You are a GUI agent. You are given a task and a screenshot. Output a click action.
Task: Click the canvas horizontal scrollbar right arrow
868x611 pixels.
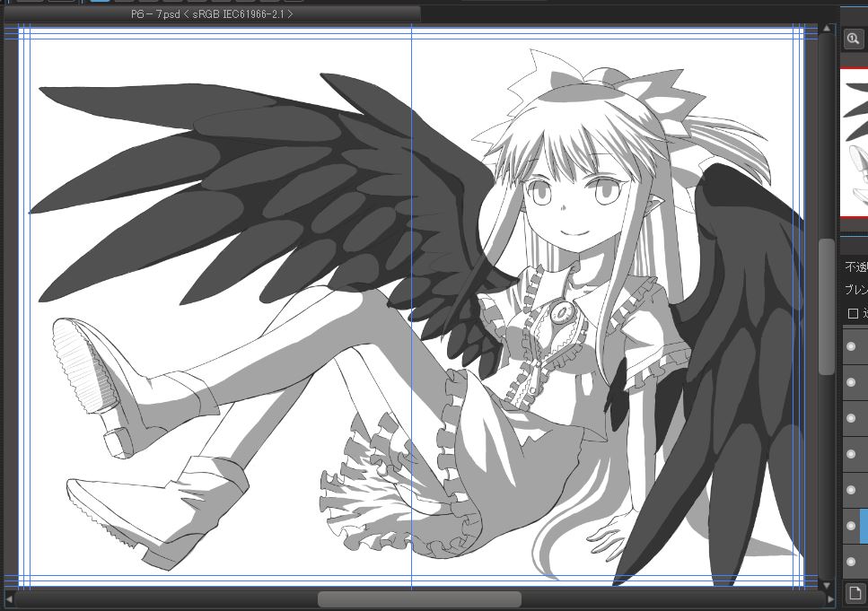pyautogui.click(x=830, y=598)
